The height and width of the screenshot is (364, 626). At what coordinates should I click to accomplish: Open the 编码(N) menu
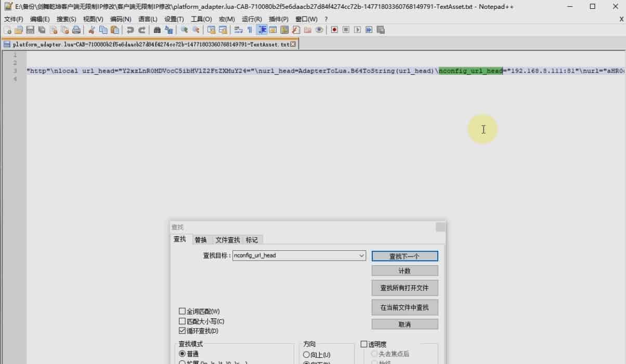[121, 19]
